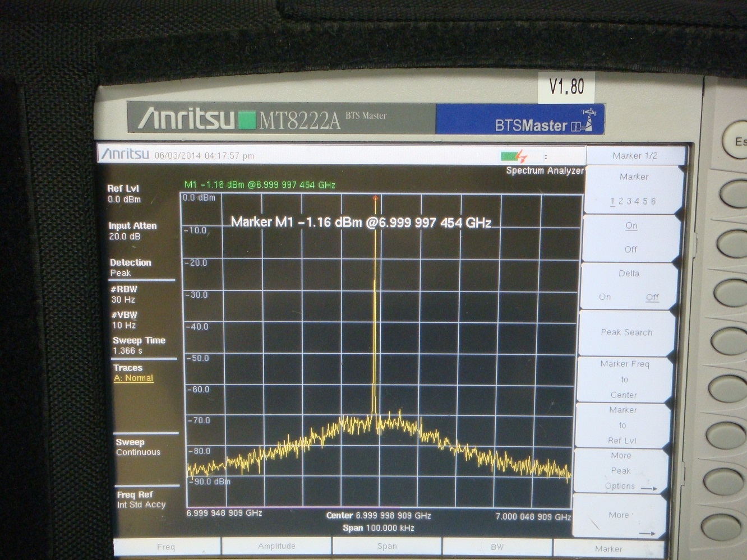Click the Center 6.999 998 909 GHz readout
Screen dimensions: 747x560
pos(379,515)
